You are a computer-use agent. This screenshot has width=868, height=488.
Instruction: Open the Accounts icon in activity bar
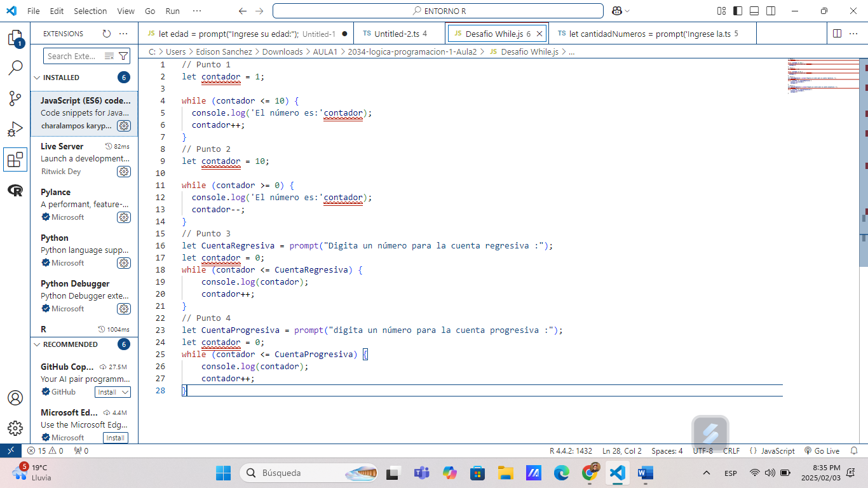(x=15, y=398)
